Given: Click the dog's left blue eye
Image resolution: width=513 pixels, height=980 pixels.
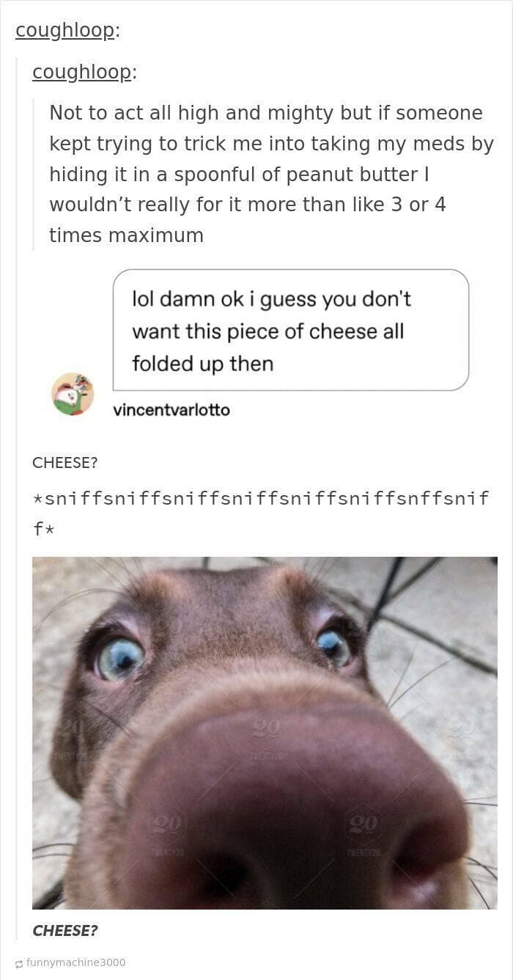Looking at the screenshot, I should [x=120, y=657].
